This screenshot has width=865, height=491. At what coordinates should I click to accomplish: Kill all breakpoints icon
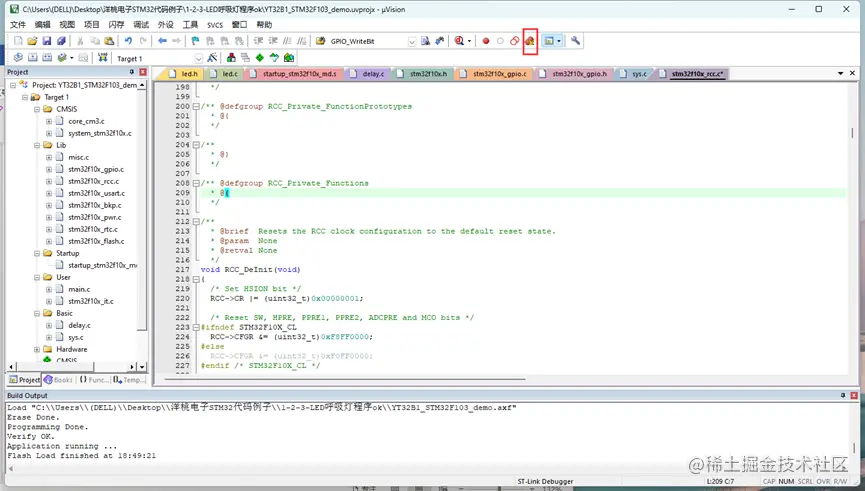pos(530,41)
